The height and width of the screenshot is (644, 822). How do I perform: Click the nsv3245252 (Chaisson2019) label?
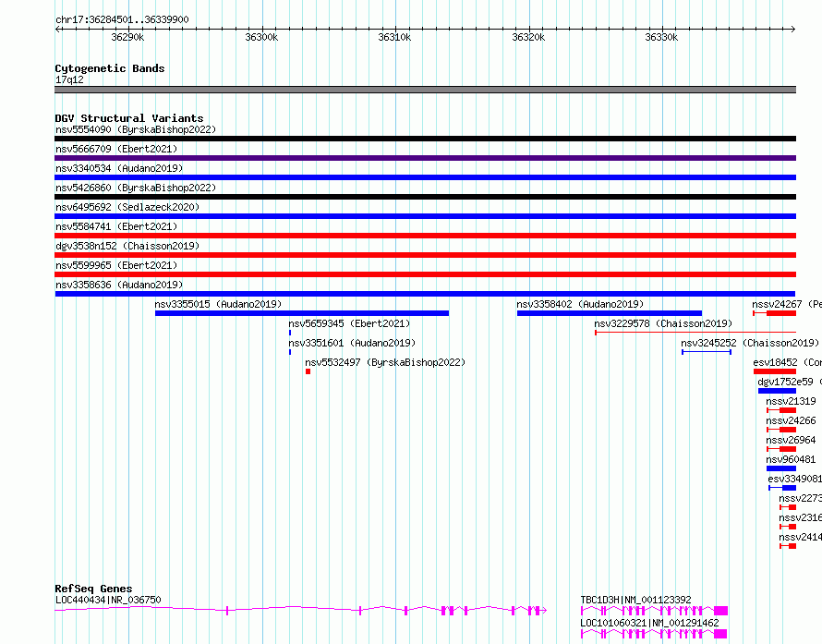tap(750, 343)
